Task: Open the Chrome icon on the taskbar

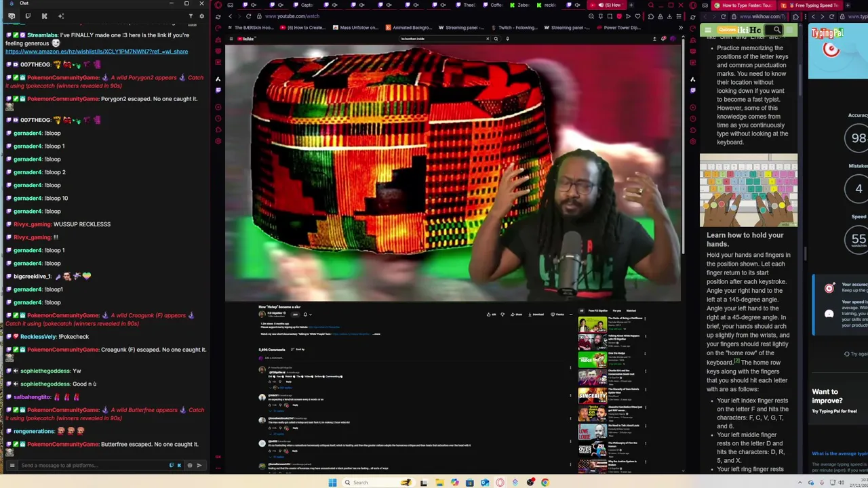Action: [545, 483]
